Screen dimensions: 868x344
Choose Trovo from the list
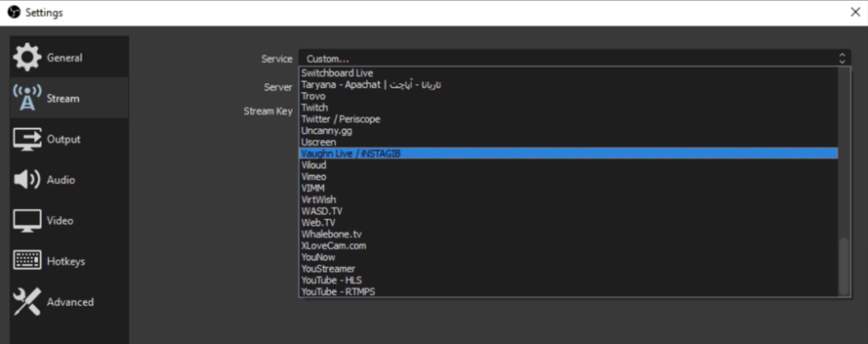pyautogui.click(x=313, y=96)
